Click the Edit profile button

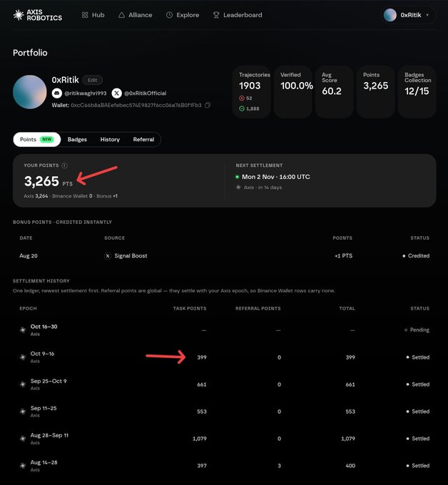pyautogui.click(x=92, y=80)
